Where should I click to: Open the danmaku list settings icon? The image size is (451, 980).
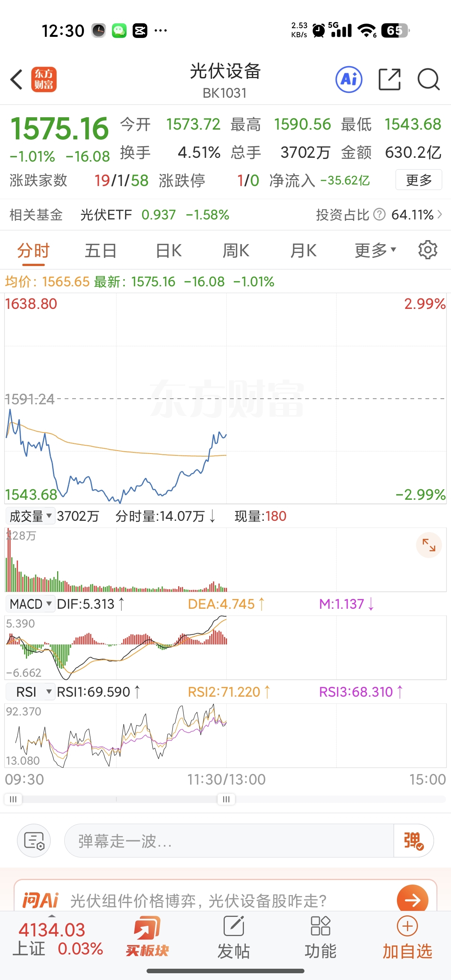(34, 840)
